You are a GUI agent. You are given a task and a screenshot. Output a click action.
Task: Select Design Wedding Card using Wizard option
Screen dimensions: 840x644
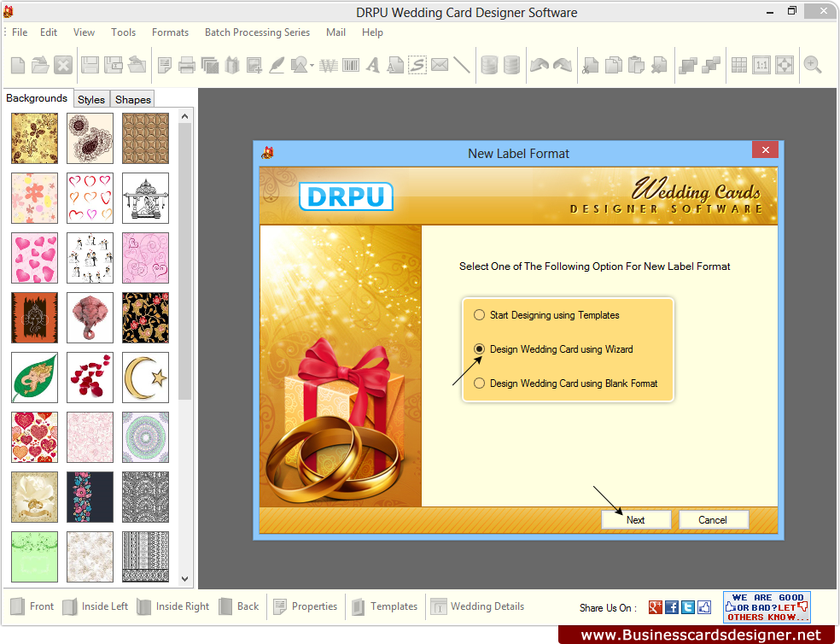tap(553, 349)
